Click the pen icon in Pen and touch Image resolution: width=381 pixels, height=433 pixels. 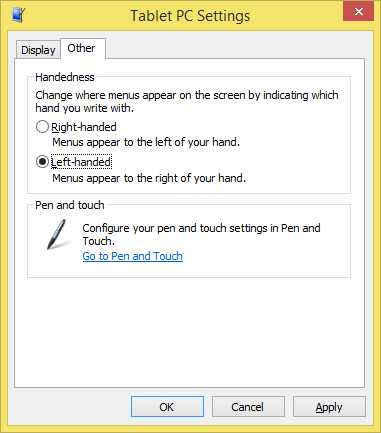point(58,235)
